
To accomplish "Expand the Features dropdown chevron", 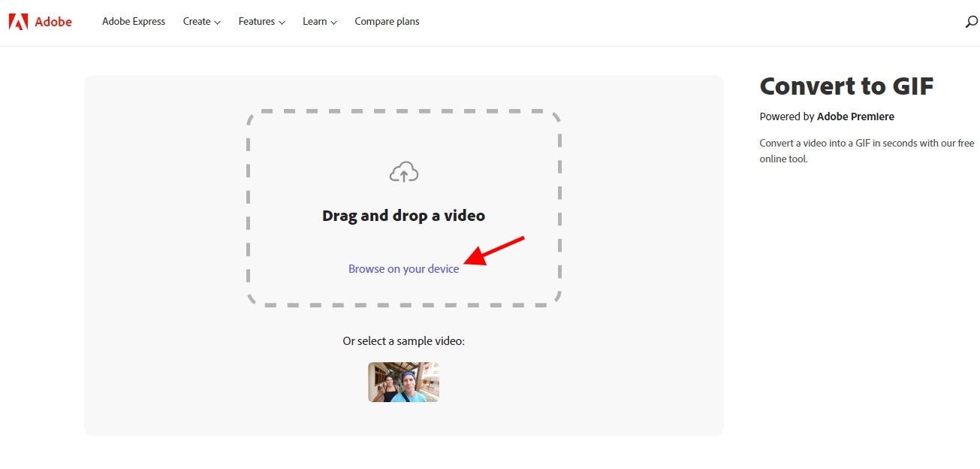I will [x=282, y=23].
